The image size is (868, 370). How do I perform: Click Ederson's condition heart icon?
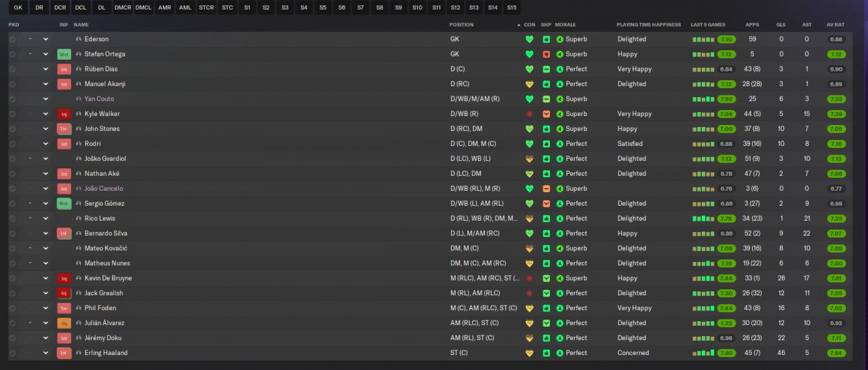[530, 39]
